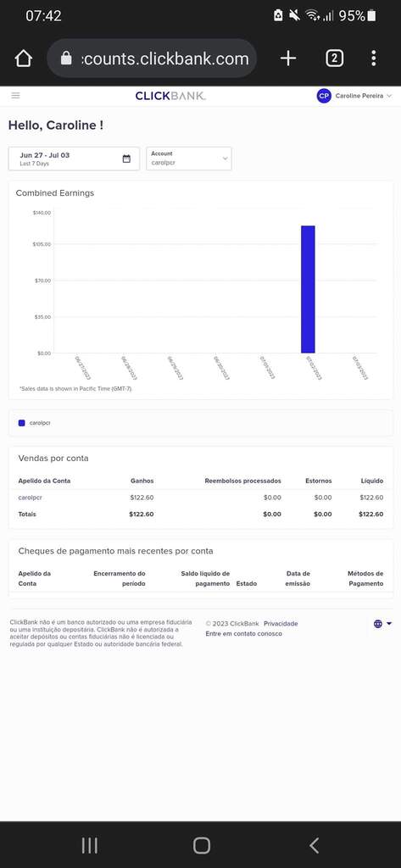Open the hamburger navigation menu
This screenshot has height=868, width=401.
pos(15,95)
